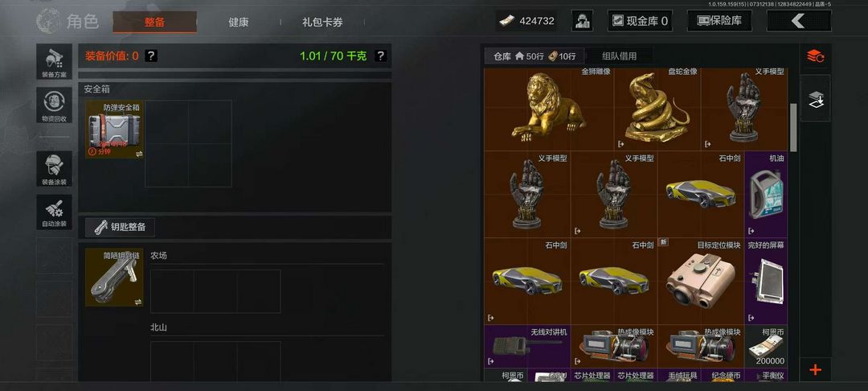Click the orange plus expand storage icon

point(816,369)
